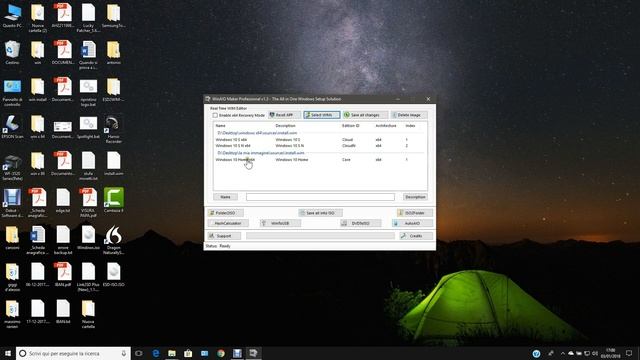The height and width of the screenshot is (360, 640).
Task: Open the AutoAIO tool
Action: tap(412, 223)
